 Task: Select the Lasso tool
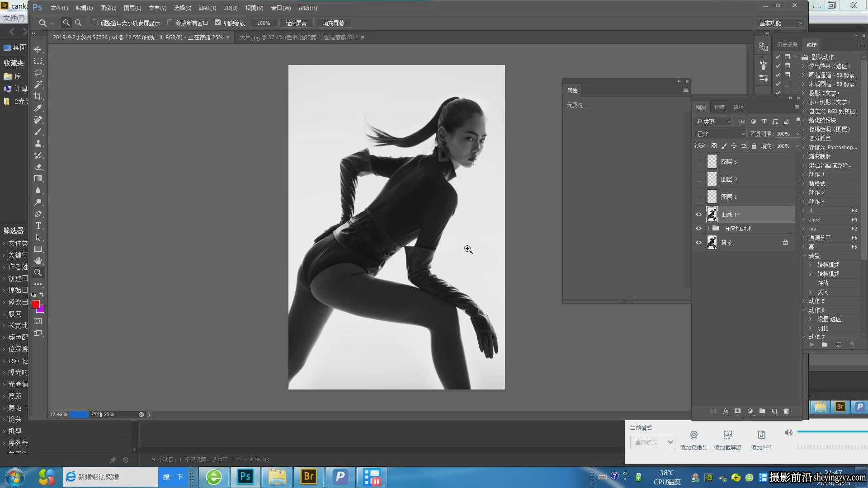[x=38, y=73]
